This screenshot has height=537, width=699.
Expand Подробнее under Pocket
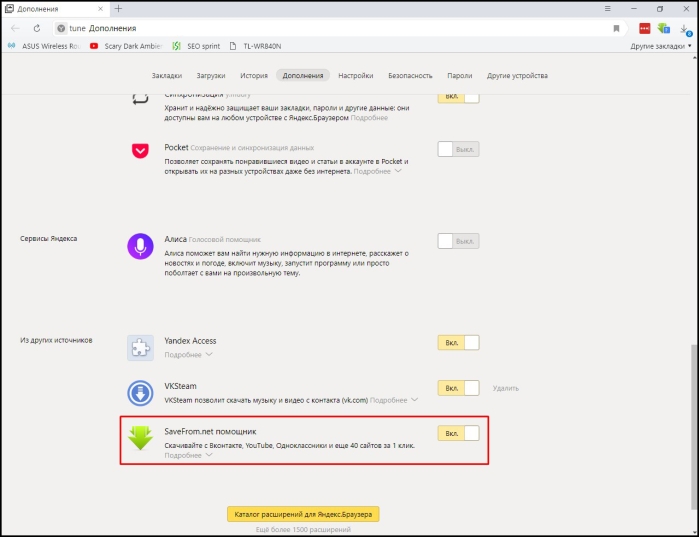click(x=378, y=172)
